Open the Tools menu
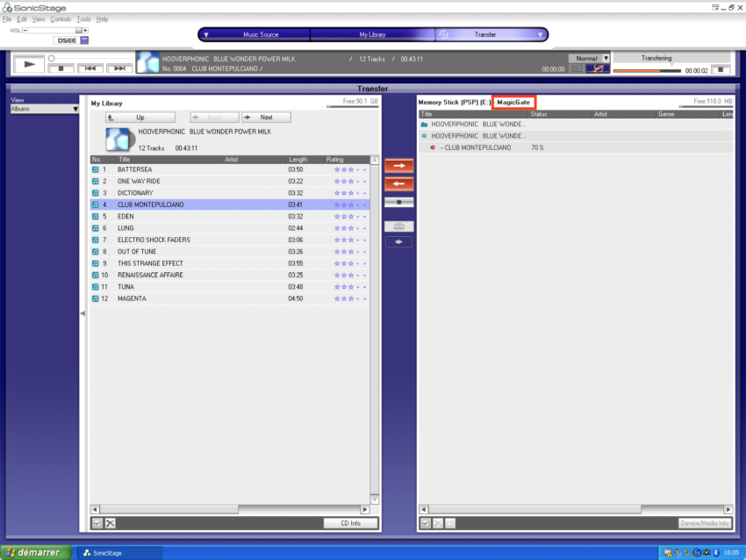The width and height of the screenshot is (746, 560). [83, 18]
